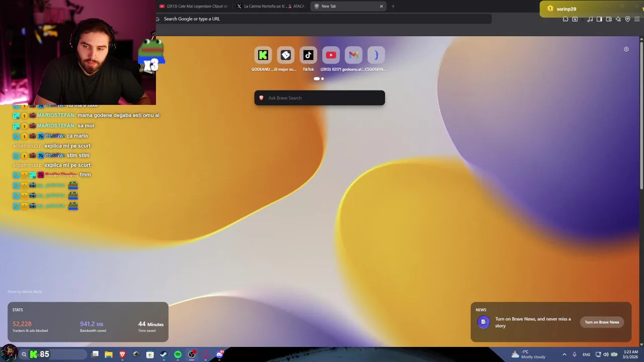Click the 44 Minutes time saved stat
This screenshot has width=644, height=362.
click(151, 324)
